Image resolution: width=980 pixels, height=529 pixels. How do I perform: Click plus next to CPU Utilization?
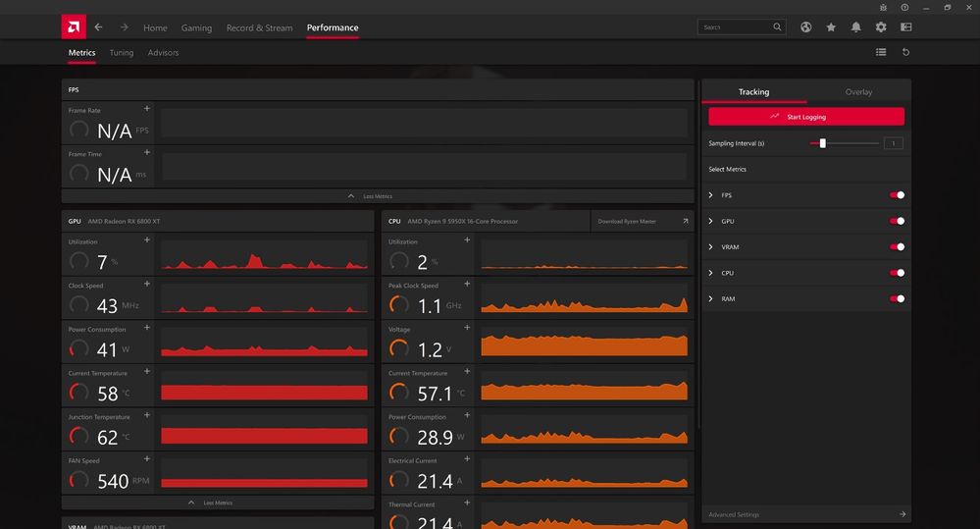[x=467, y=240]
